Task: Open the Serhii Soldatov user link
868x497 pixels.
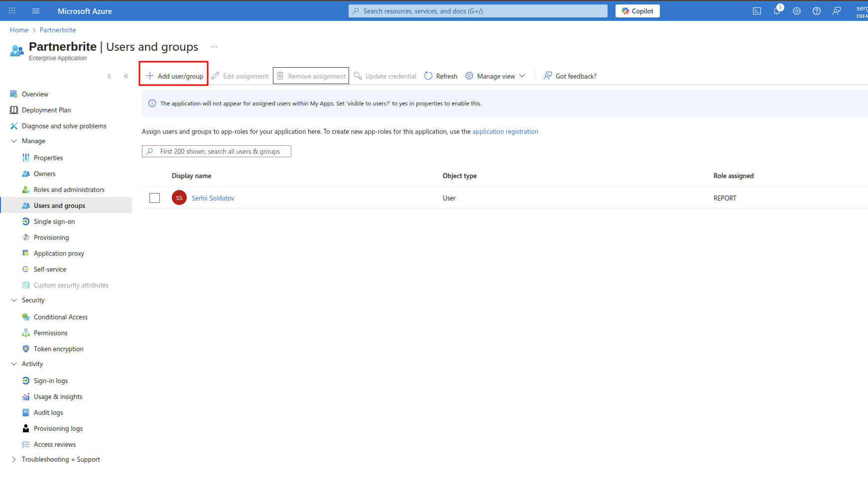Action: click(213, 198)
